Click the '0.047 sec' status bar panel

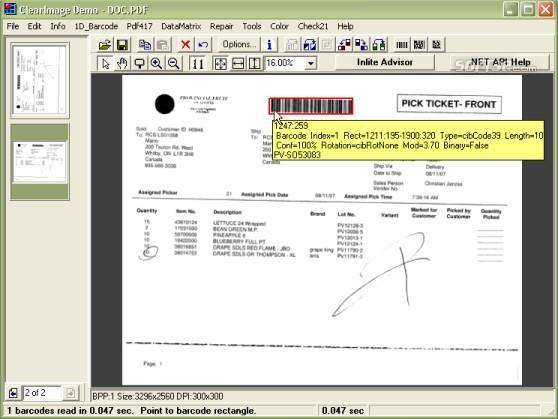tap(342, 411)
